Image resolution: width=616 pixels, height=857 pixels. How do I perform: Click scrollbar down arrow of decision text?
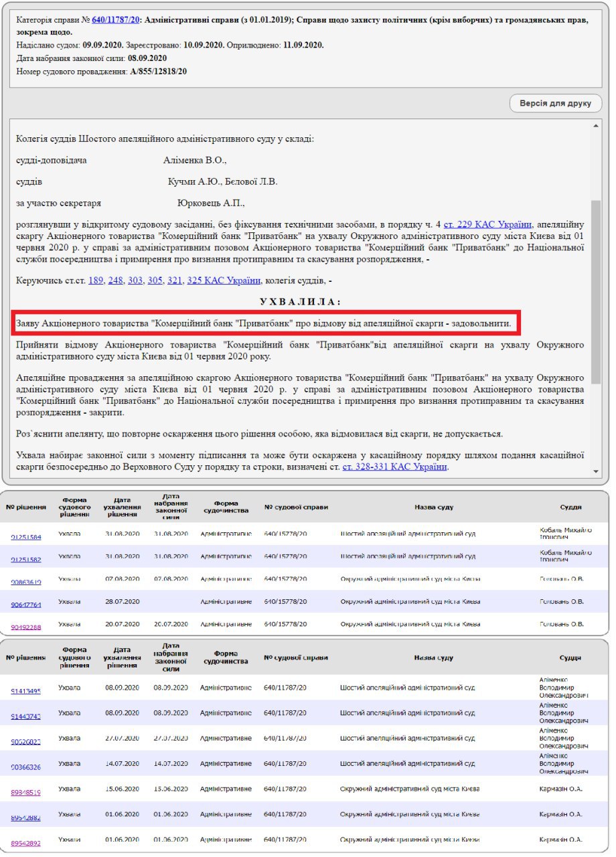tap(596, 471)
